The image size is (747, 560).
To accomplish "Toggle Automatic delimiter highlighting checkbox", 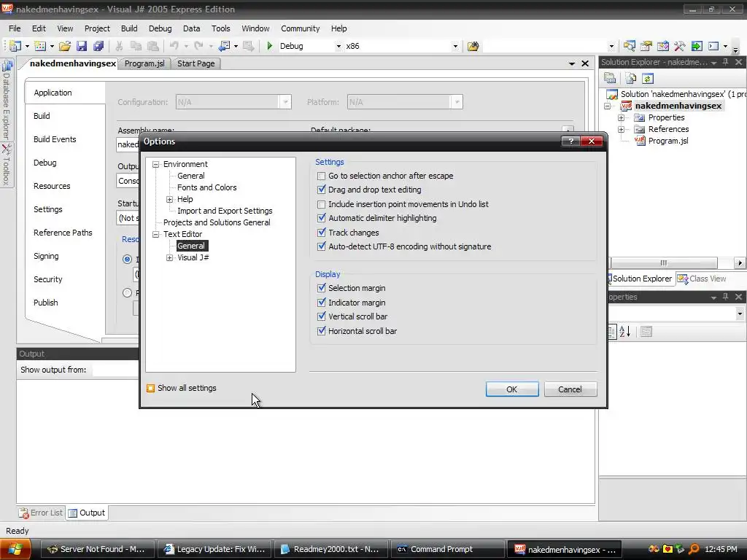I will (322, 218).
